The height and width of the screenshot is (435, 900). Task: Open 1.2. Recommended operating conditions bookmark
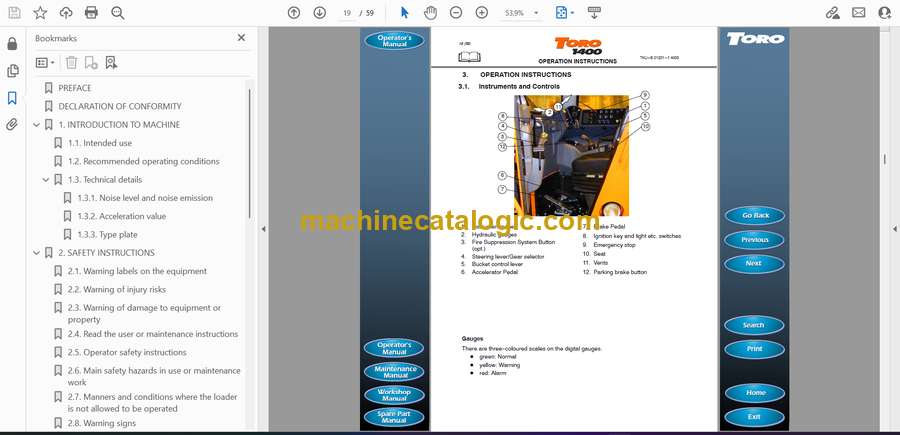(143, 161)
